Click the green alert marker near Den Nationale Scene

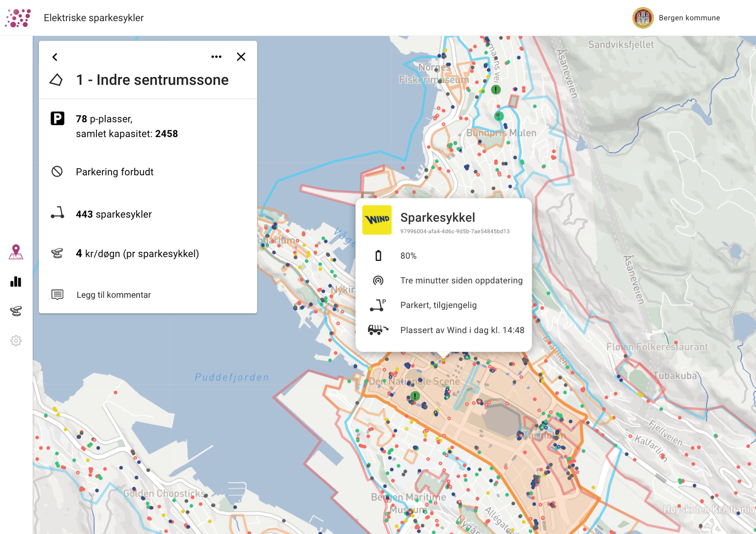415,396
